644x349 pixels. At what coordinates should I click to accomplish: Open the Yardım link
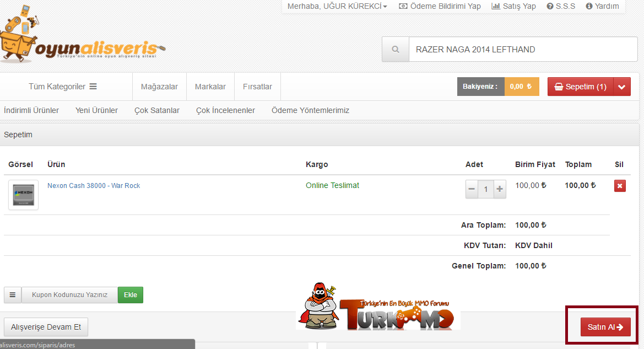coord(602,6)
